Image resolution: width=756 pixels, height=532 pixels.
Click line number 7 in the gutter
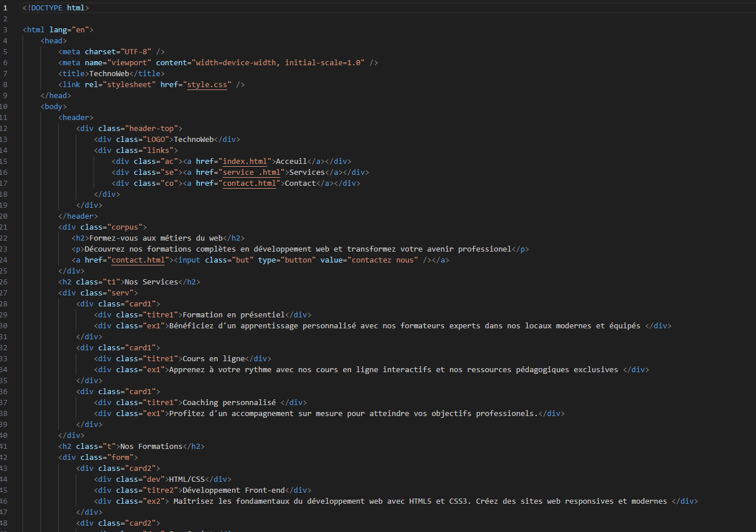pos(5,73)
